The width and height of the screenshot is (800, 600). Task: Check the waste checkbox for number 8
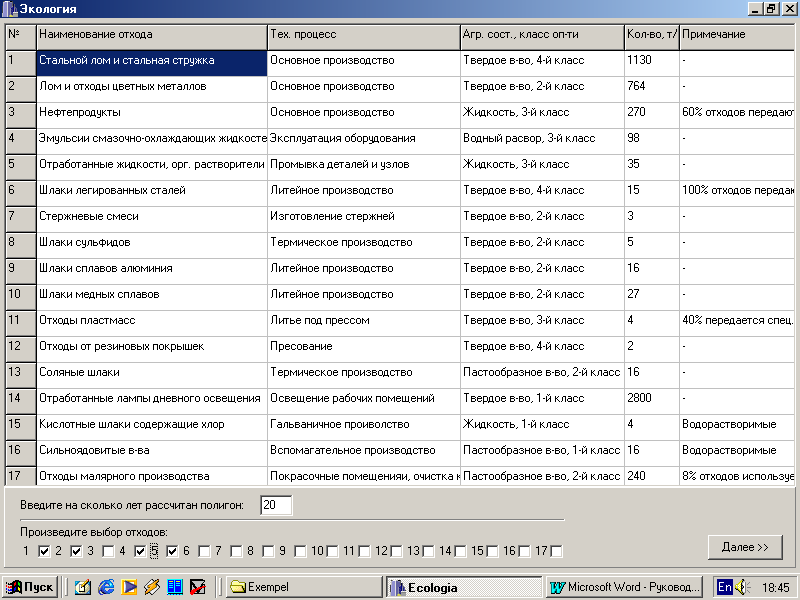tap(268, 551)
